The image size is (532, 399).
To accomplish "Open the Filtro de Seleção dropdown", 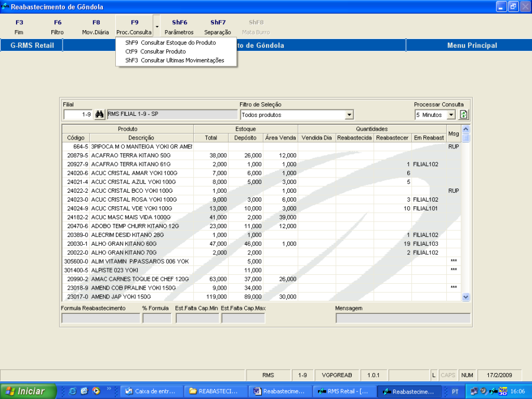I will [x=349, y=115].
